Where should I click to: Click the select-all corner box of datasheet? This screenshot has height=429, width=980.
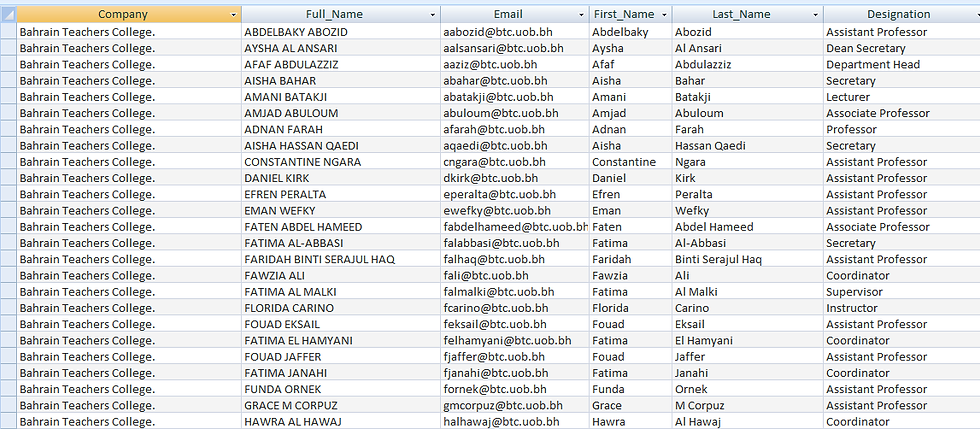coord(8,14)
